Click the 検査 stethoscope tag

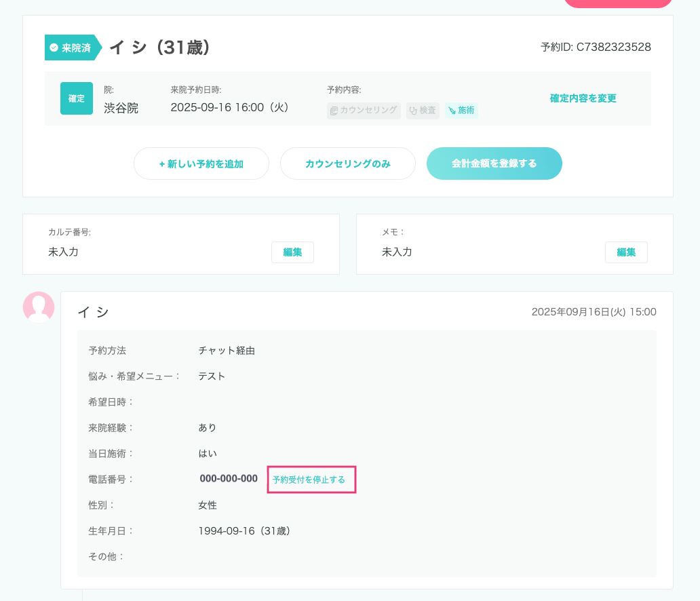(423, 111)
